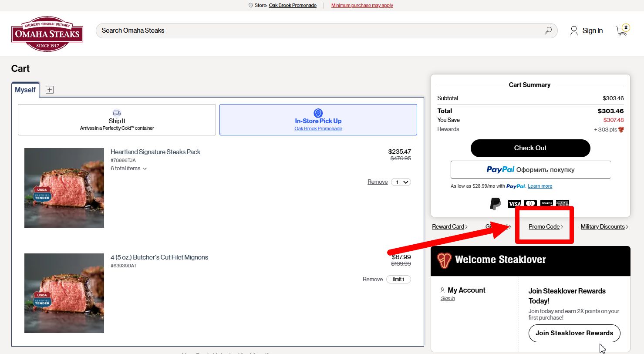Click Join Steaklover Rewards button

coord(574,333)
